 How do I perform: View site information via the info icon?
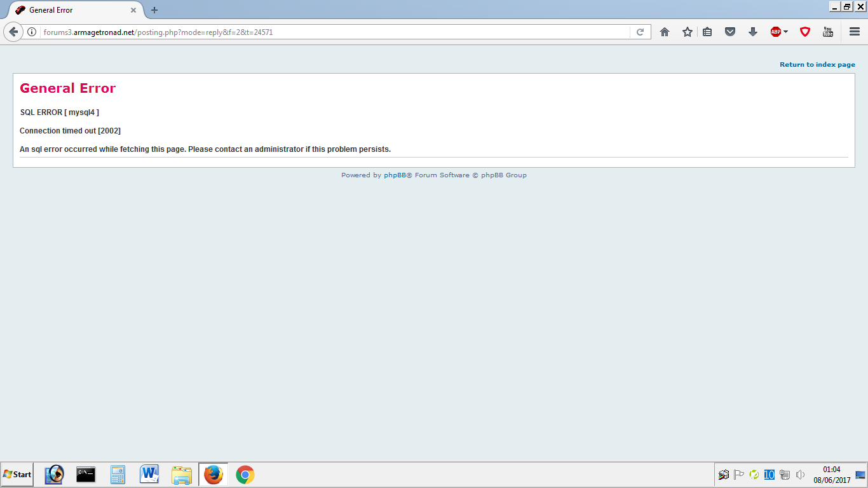[x=32, y=32]
